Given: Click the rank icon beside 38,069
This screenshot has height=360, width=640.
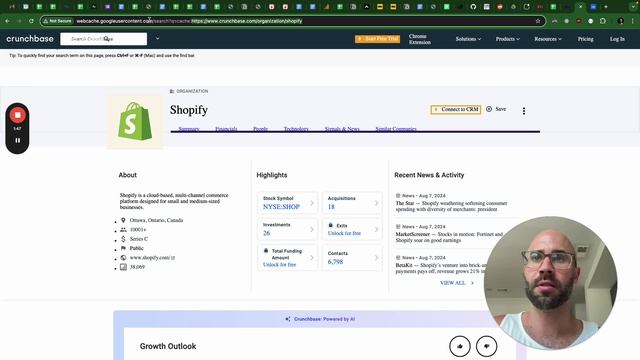Looking at the screenshot, I should click(123, 267).
